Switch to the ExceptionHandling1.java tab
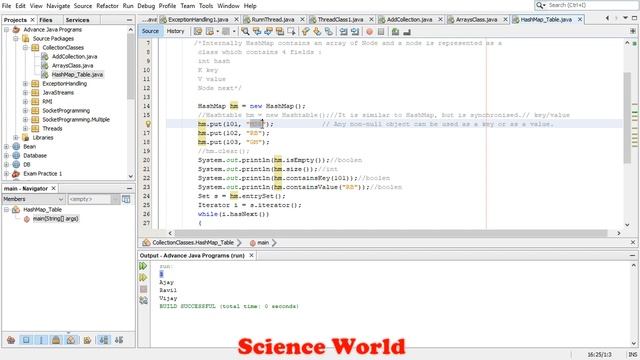 point(198,20)
